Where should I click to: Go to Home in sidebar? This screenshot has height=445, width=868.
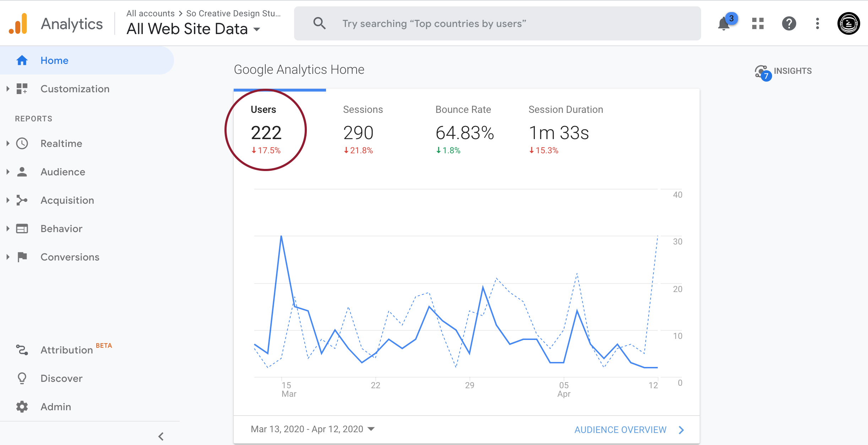pos(87,60)
